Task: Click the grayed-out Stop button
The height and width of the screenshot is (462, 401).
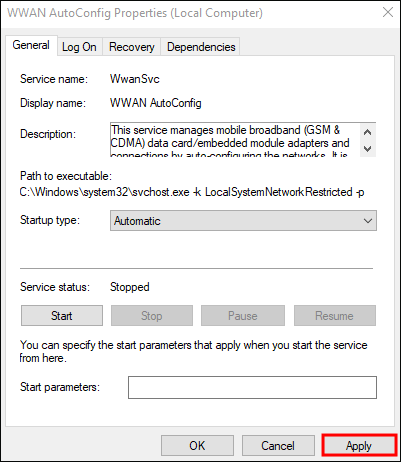Action: coord(152,316)
